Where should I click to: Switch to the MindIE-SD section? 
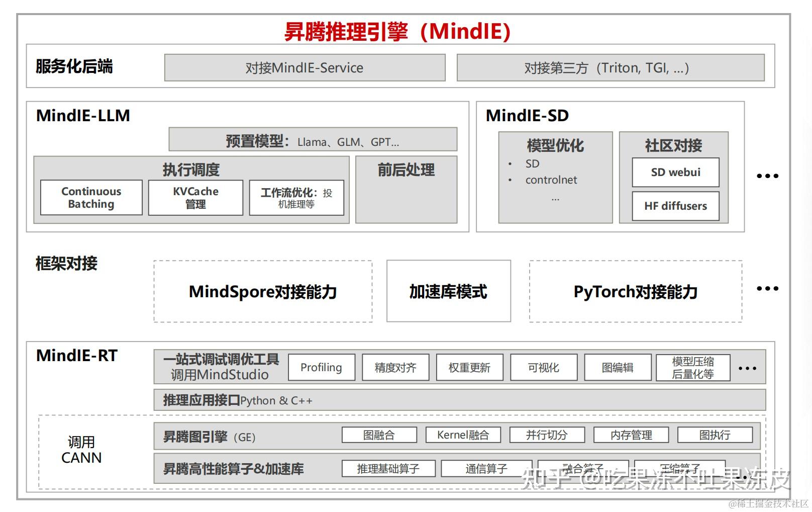527,116
